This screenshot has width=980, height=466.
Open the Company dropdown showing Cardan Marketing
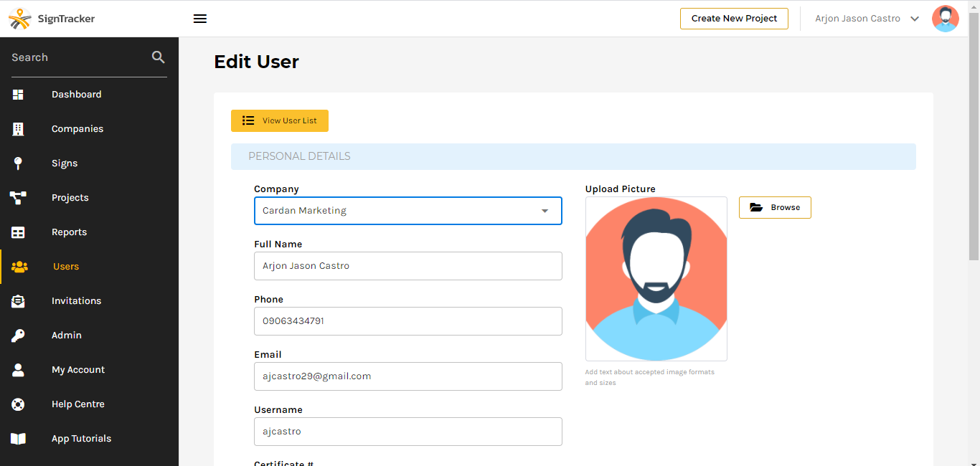(x=408, y=211)
